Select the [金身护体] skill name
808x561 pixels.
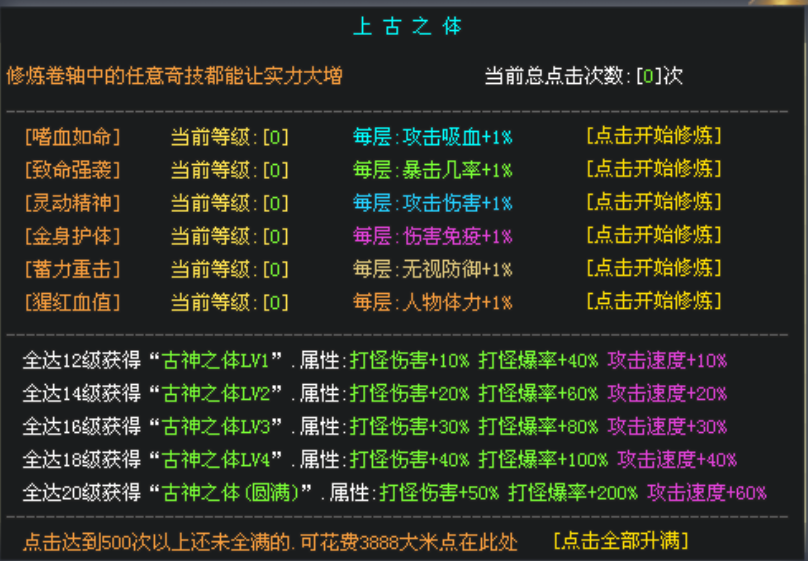(x=73, y=236)
